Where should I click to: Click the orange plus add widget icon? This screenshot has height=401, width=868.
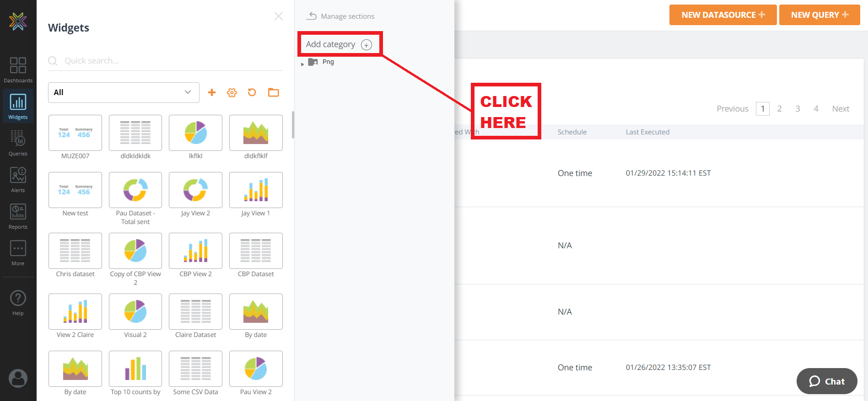coord(212,92)
